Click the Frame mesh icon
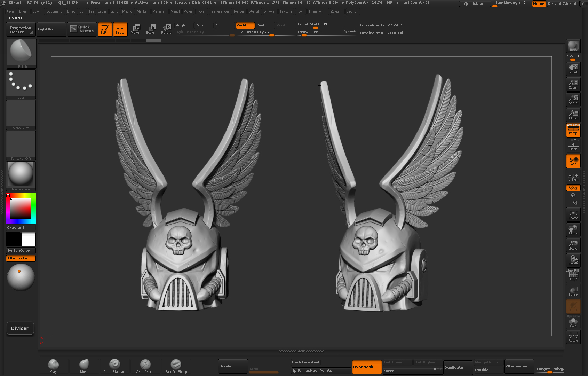The height and width of the screenshot is (376, 588). tap(573, 214)
